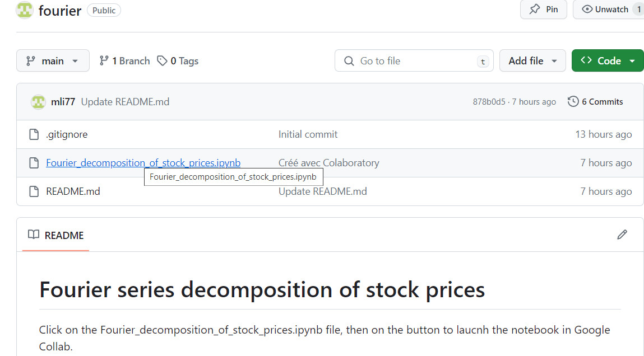Open the main branch selector
Image resolution: width=644 pixels, height=356 pixels.
click(x=53, y=60)
